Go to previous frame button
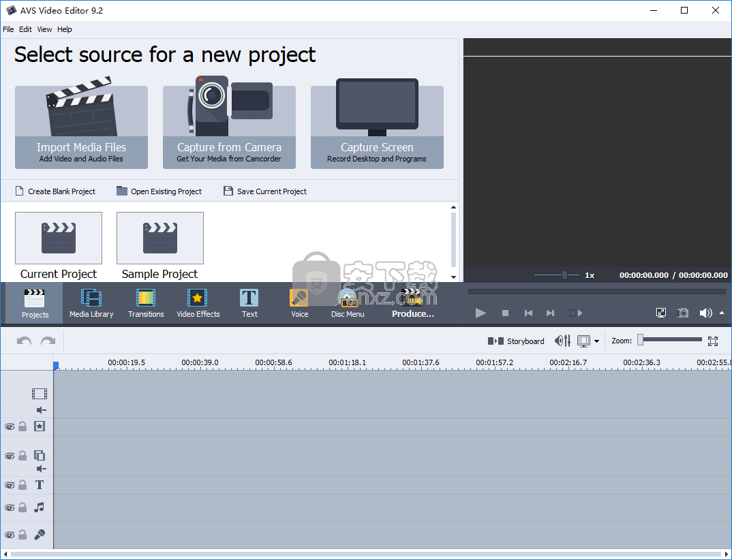This screenshot has height=560, width=732. click(x=528, y=313)
